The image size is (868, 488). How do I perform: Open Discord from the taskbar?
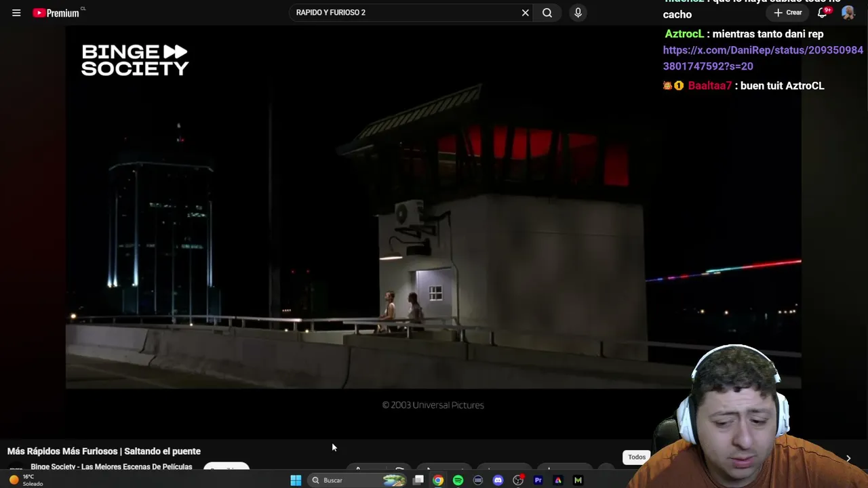point(498,480)
